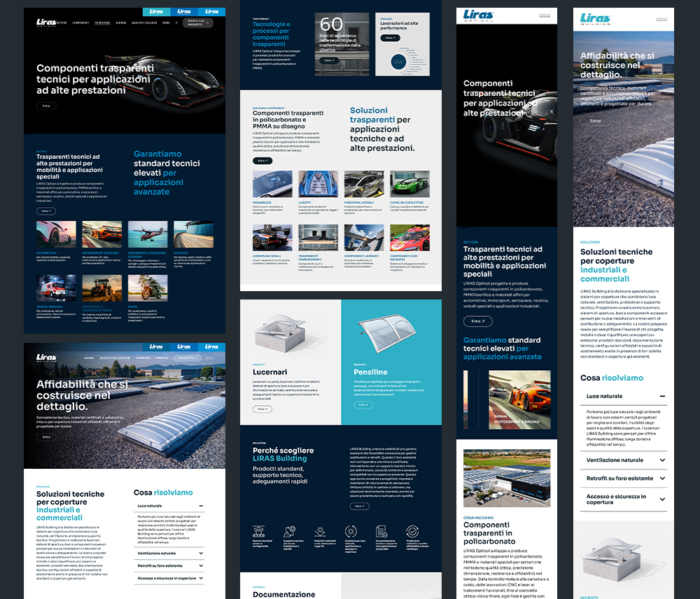Expand desktop 'Ventilazione naturale' accordion row
This screenshot has height=599, width=700.
tap(170, 554)
